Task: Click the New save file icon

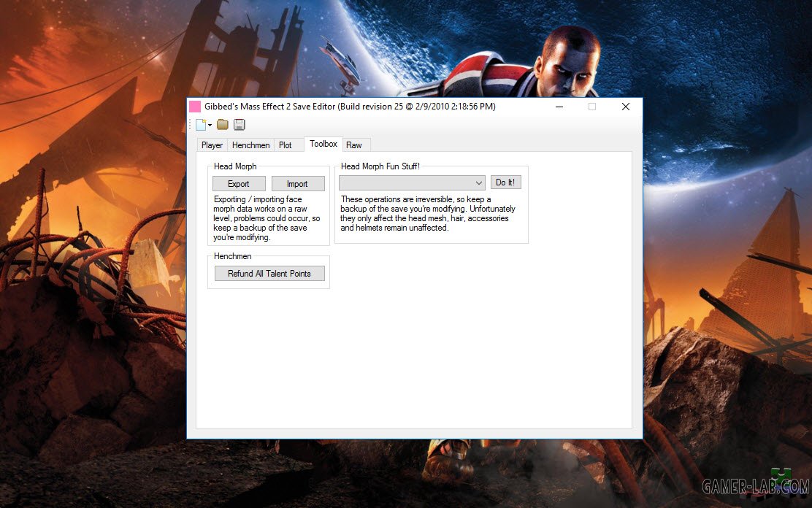Action: [x=201, y=124]
